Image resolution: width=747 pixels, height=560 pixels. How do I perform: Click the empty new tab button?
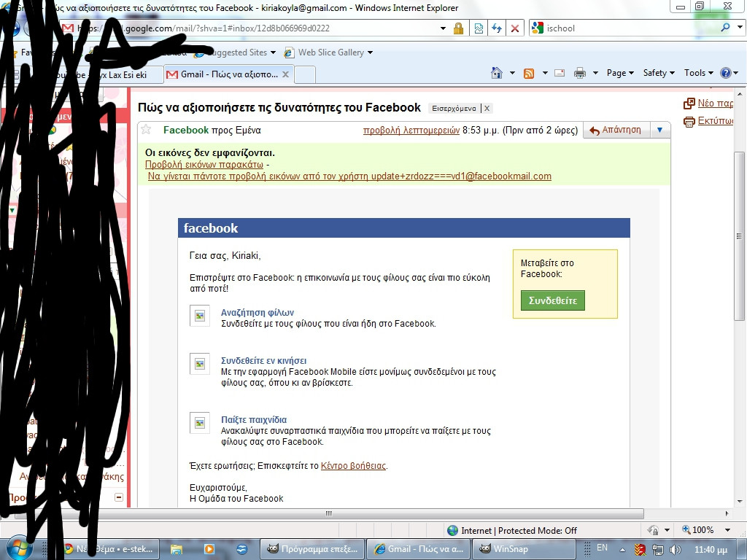pos(304,75)
